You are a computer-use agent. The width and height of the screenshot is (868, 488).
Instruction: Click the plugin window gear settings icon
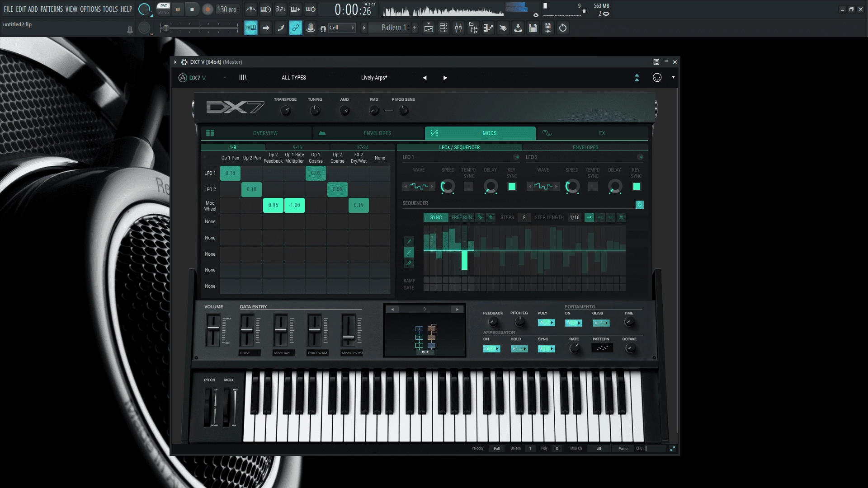click(x=184, y=62)
